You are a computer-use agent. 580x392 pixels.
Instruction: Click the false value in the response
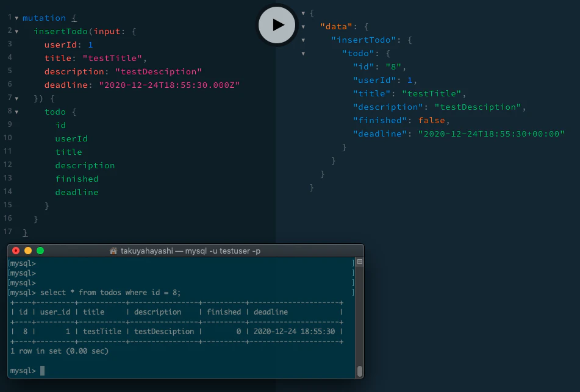pyautogui.click(x=432, y=121)
